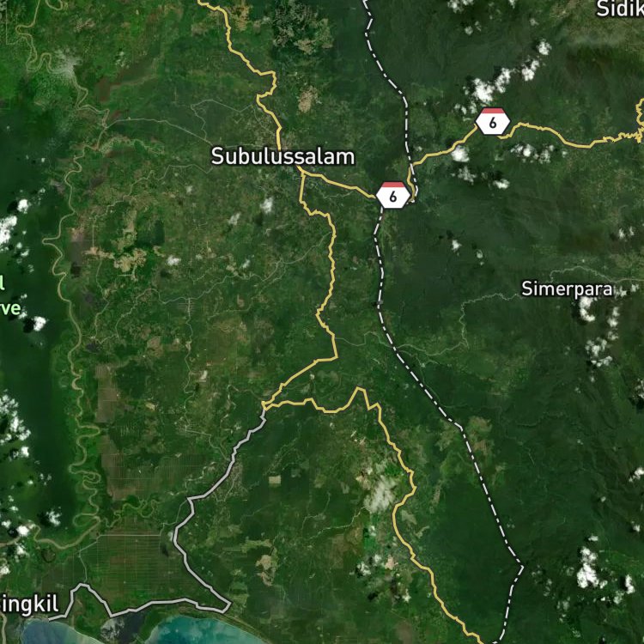Viewport: 644px width, 644px height.
Task: Click the cut-off ingkil town label
Action: coord(28,605)
